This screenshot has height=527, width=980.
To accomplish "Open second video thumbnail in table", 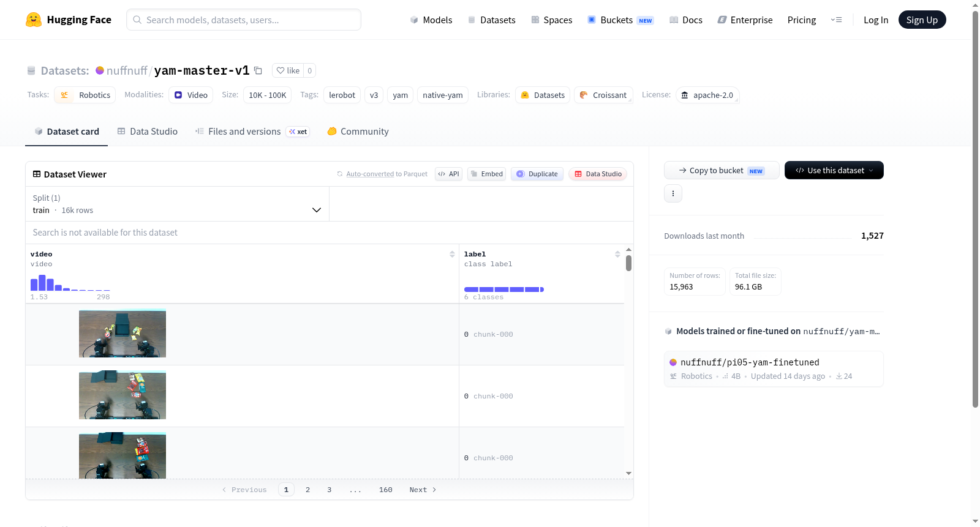I will (123, 395).
